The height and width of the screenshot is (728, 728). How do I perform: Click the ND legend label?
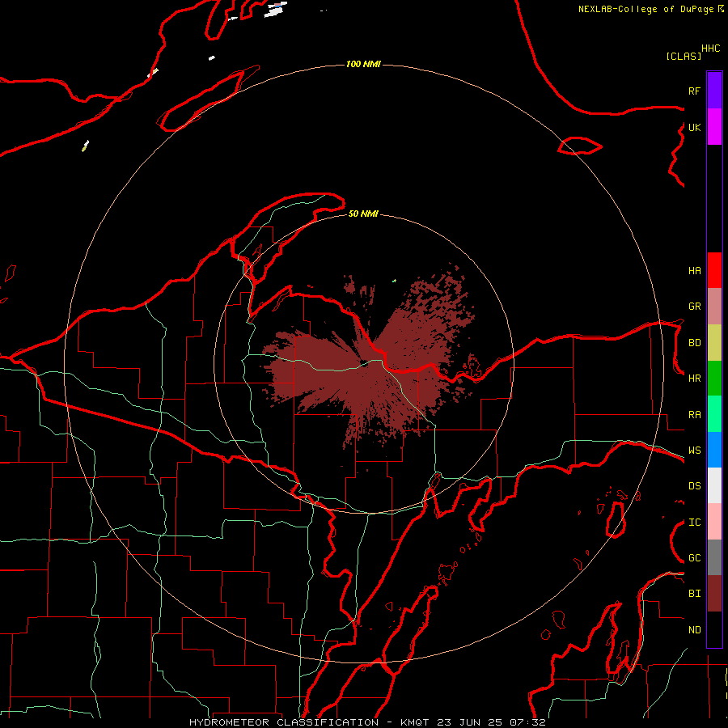click(x=694, y=630)
